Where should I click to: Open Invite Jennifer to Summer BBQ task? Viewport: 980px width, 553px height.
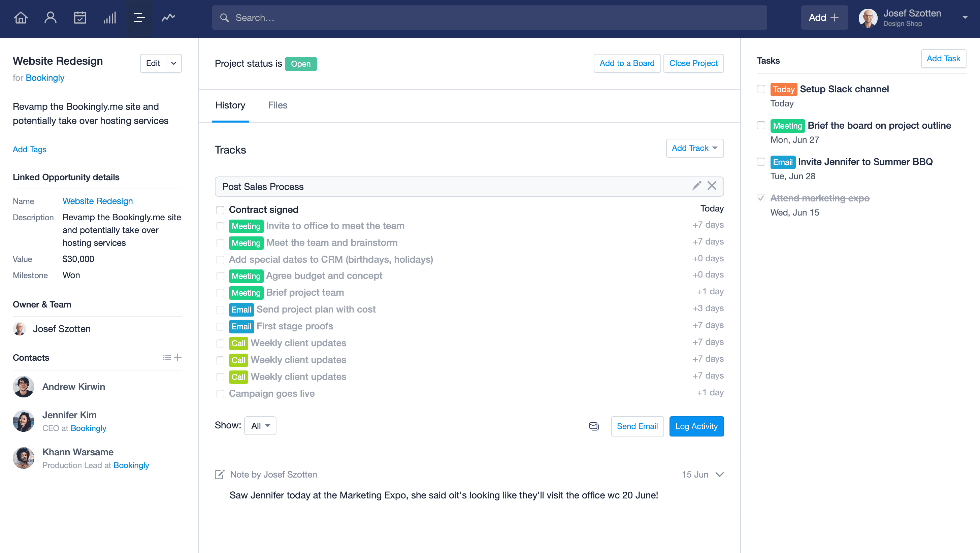click(865, 162)
